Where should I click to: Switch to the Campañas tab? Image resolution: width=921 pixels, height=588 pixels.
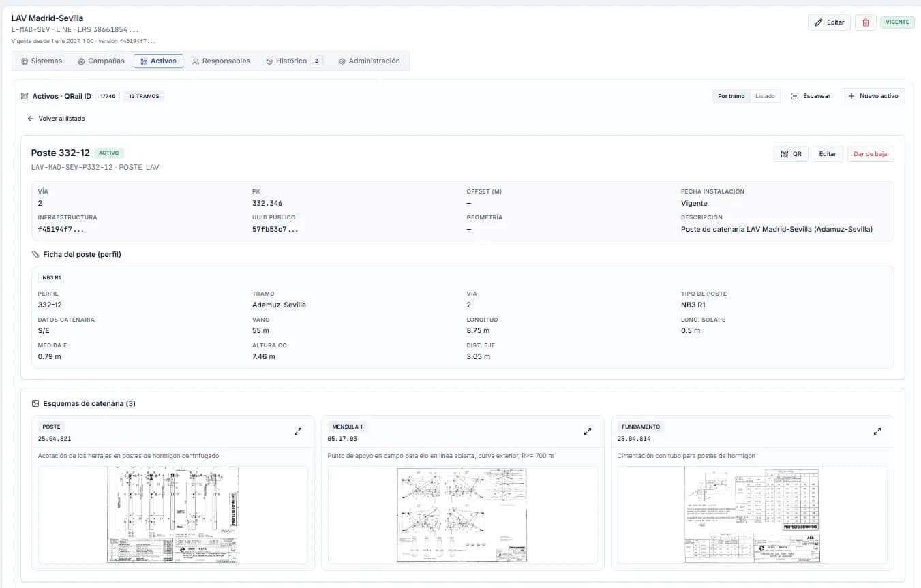click(x=101, y=61)
